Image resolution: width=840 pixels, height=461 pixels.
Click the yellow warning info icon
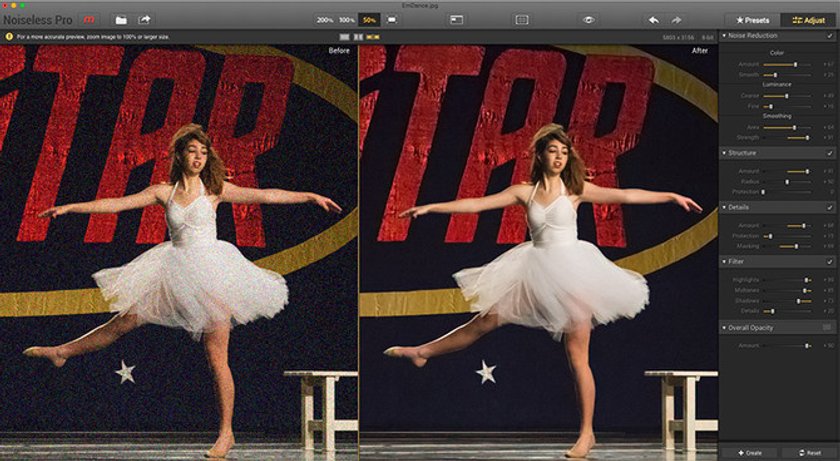pyautogui.click(x=9, y=37)
